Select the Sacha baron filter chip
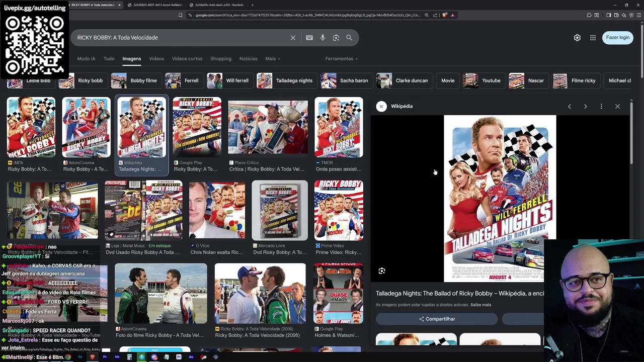Viewport: 644px width, 362px height. 346,80
